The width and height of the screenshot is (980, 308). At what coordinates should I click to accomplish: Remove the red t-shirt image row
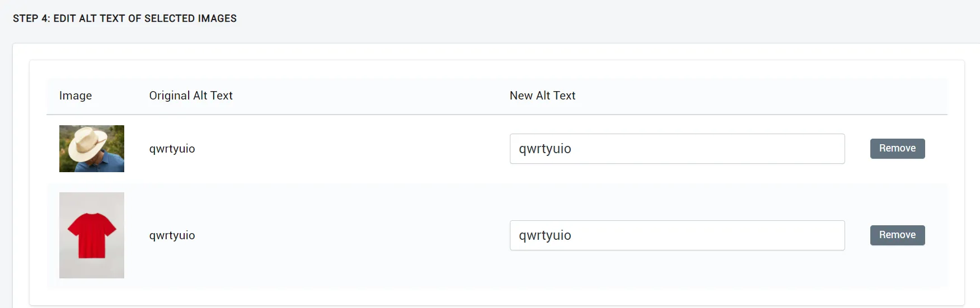pyautogui.click(x=897, y=235)
